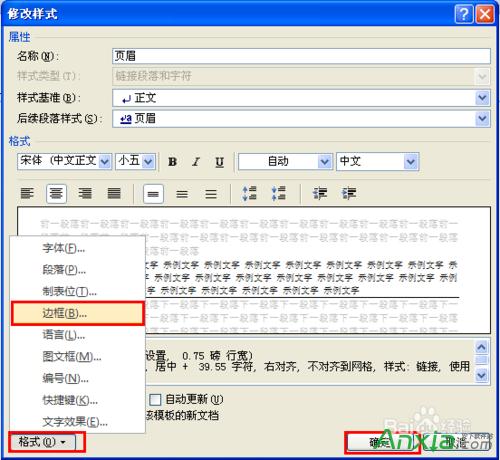The image size is (500, 460).
Task: Choose 图文框(M)... menu entry
Action: [x=77, y=357]
